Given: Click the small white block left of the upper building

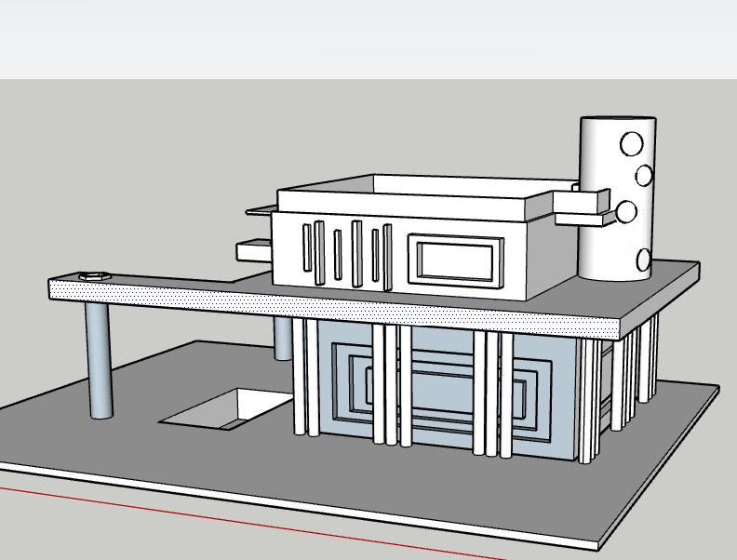Looking at the screenshot, I should coord(253,251).
